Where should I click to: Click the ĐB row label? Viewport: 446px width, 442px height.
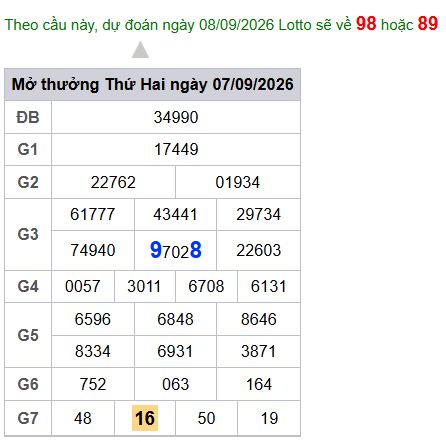point(28,117)
